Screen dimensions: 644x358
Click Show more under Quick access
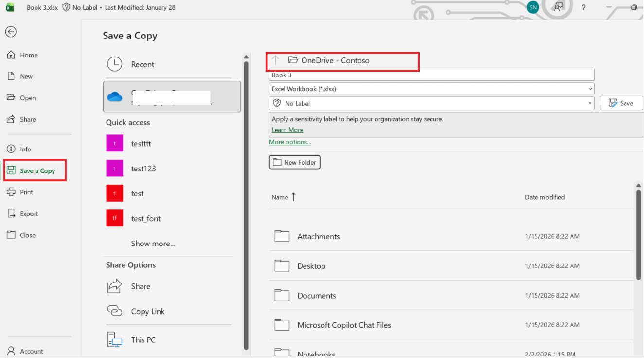(153, 244)
